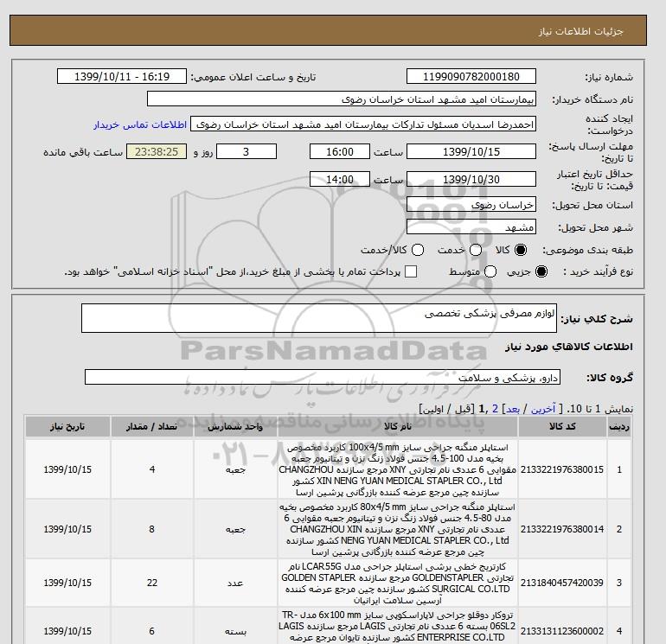This screenshot has width=666, height=644.
Task: Click the delivery province field خراسان رضوی
Action: (471, 205)
